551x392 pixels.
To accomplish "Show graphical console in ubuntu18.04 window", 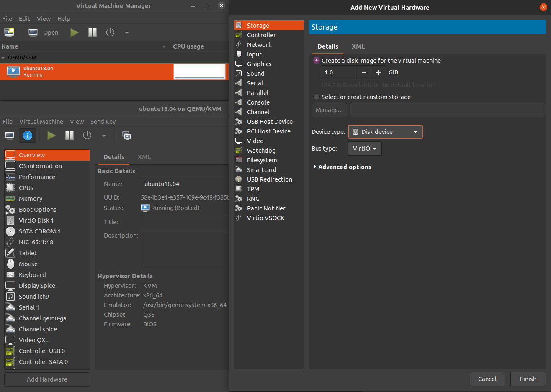I will click(10, 136).
